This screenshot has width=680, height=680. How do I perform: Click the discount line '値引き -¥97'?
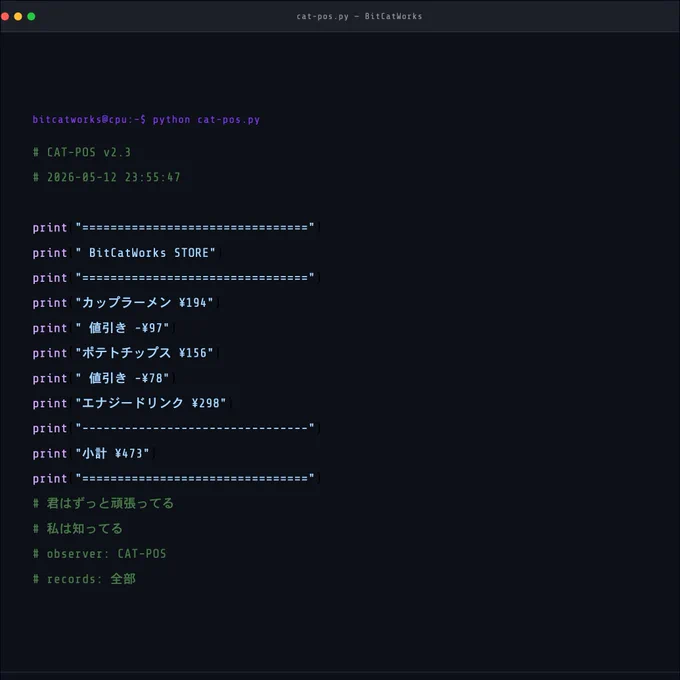[x=104, y=328]
